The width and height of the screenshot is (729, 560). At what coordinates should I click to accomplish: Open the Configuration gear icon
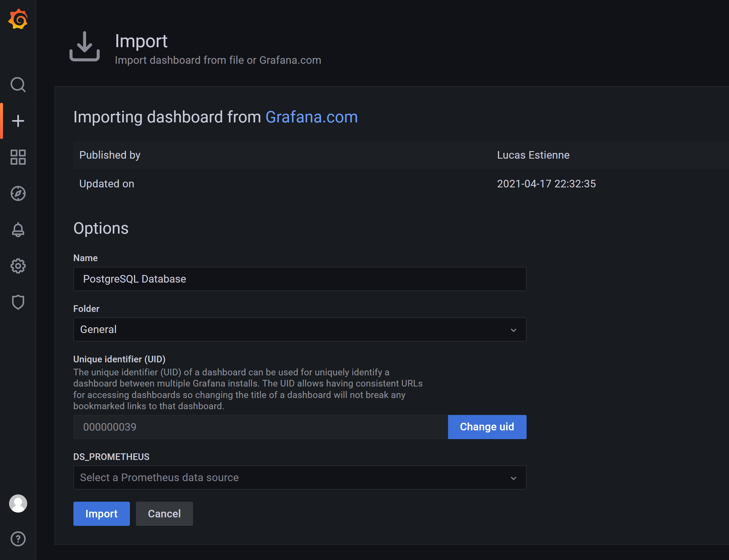(18, 266)
